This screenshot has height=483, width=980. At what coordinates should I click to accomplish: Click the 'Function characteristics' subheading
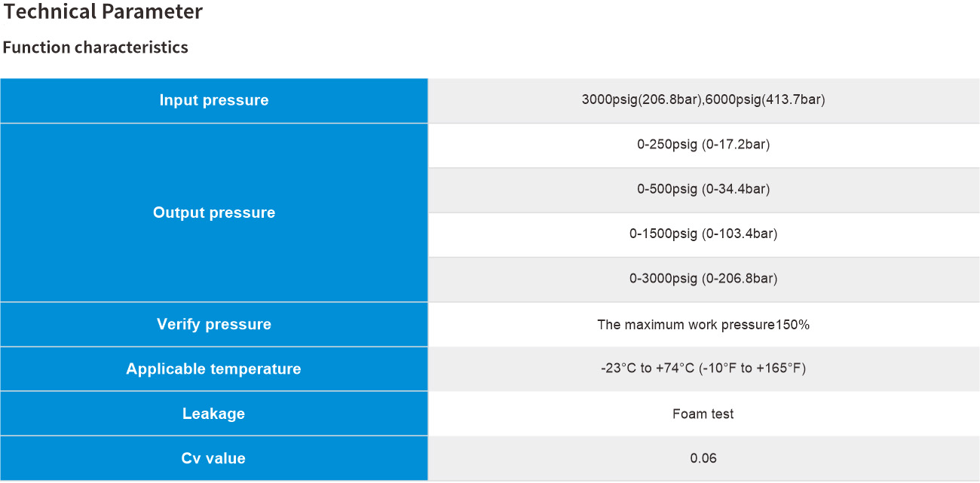(96, 47)
